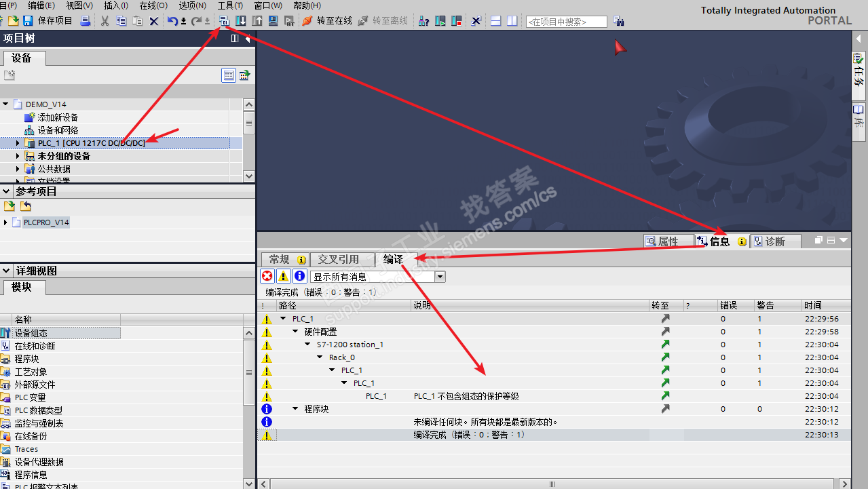Screen dimensions: 868x489
Task: Click the Compile icon in toolbar
Action: (225, 21)
